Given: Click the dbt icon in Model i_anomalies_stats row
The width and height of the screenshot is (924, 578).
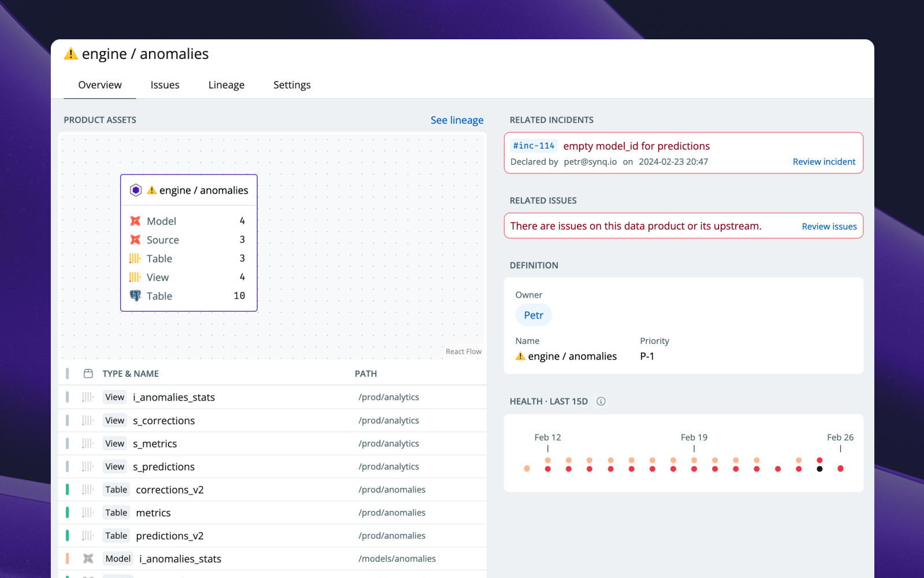Looking at the screenshot, I should 88,558.
